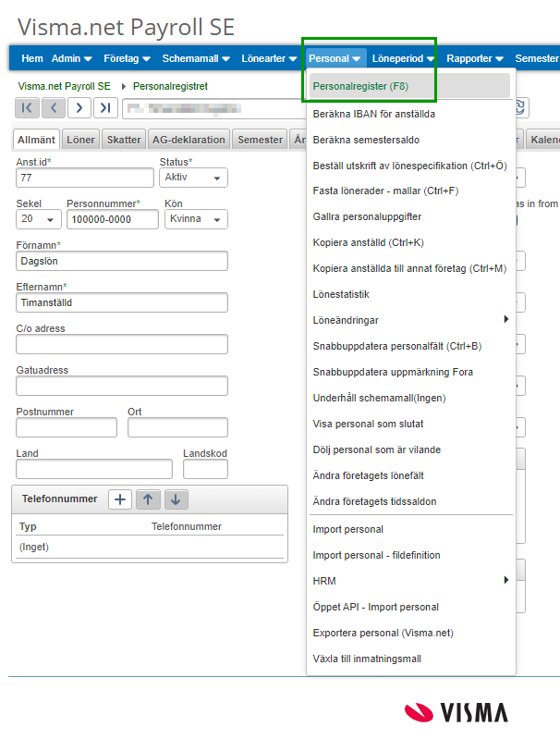
Task: Move phone number up
Action: click(148, 499)
